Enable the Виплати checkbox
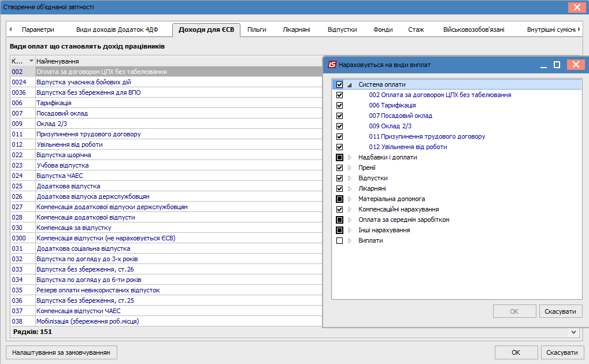Screen dimensions: 589x364 pos(340,240)
